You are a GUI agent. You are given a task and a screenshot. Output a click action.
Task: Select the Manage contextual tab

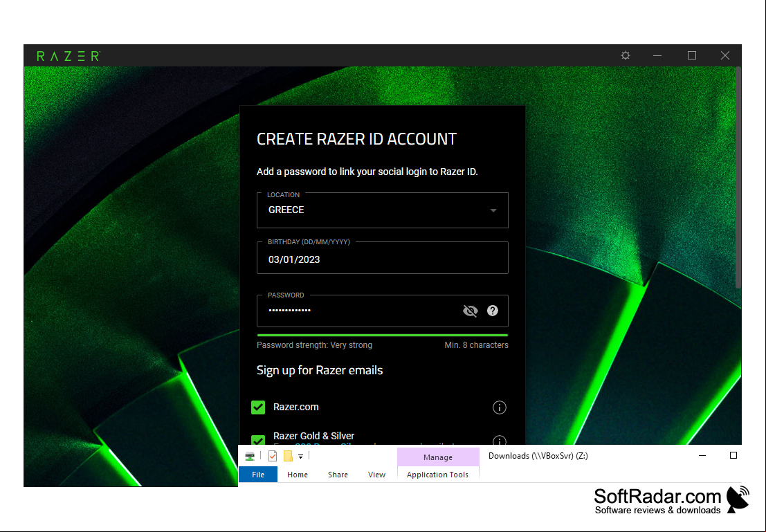(438, 457)
